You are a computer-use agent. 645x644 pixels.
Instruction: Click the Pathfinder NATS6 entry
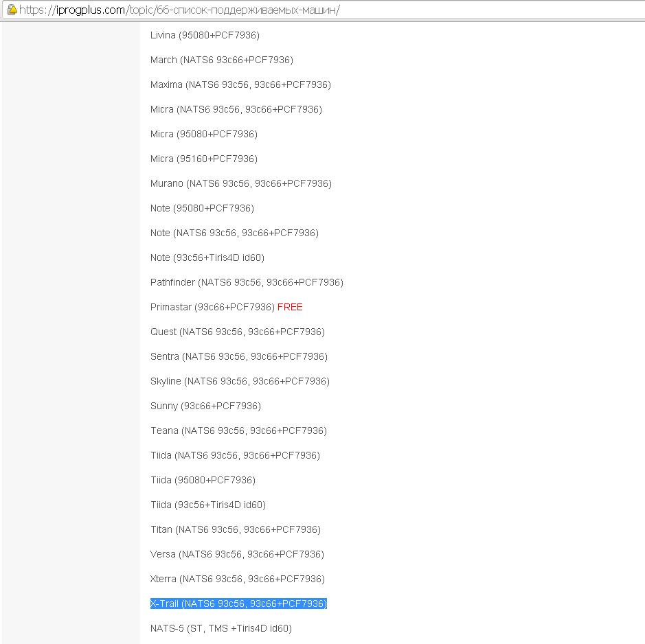click(x=247, y=282)
